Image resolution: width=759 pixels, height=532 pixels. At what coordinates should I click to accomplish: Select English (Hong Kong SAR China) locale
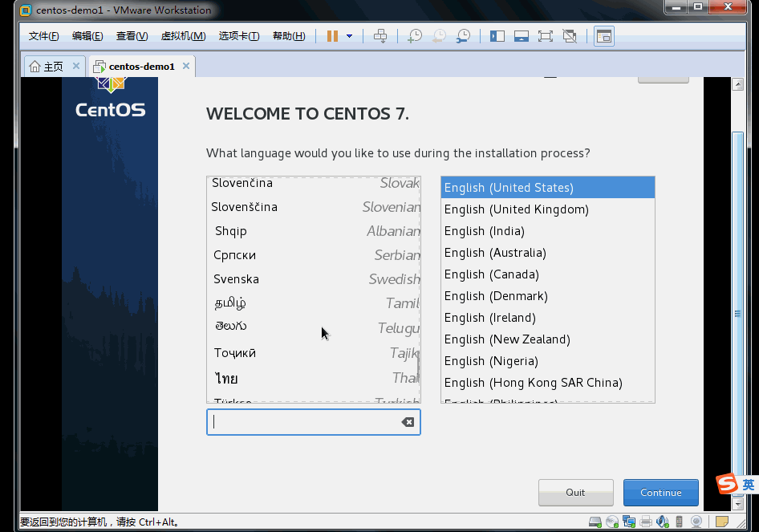click(x=547, y=383)
